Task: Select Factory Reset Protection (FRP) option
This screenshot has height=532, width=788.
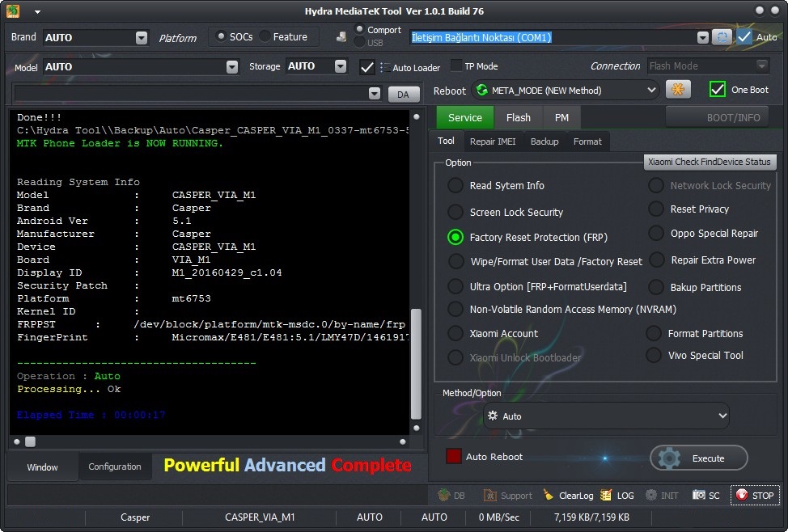Action: [455, 237]
